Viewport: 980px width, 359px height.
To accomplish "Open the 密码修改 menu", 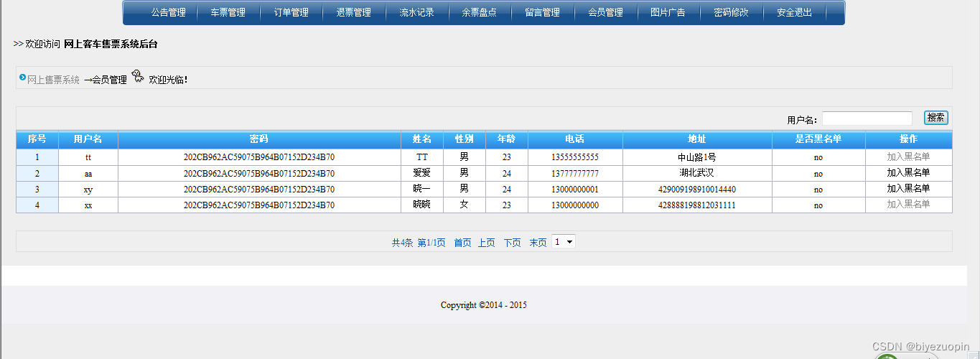I will [731, 13].
